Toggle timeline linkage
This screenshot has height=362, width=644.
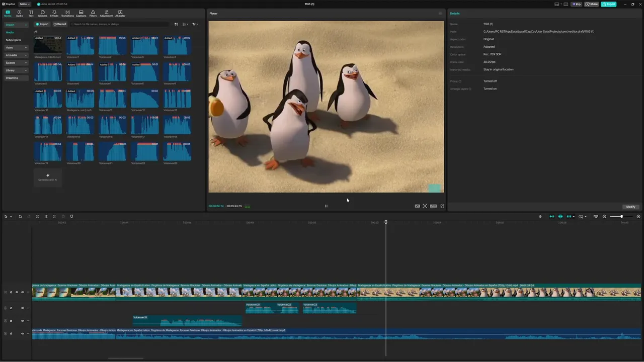[x=569, y=217]
